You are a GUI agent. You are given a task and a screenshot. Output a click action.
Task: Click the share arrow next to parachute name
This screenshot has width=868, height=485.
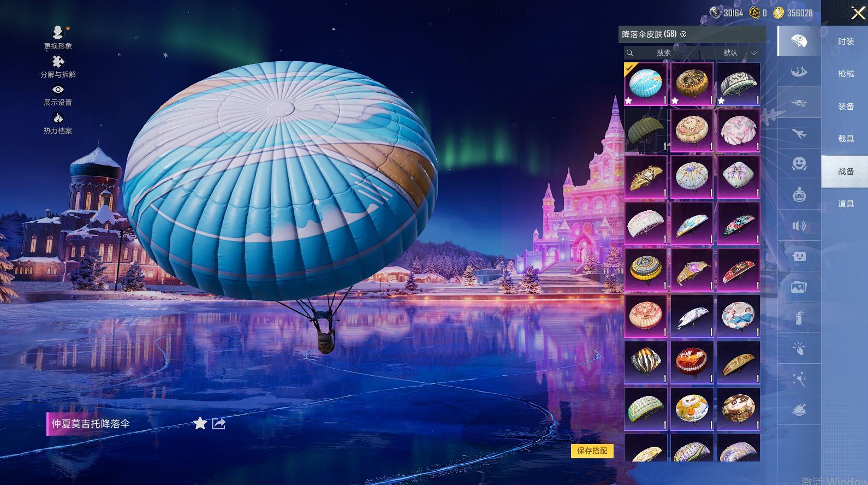point(219,423)
